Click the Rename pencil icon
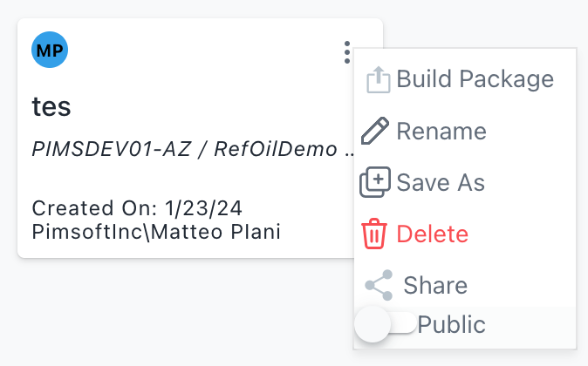 pos(375,132)
